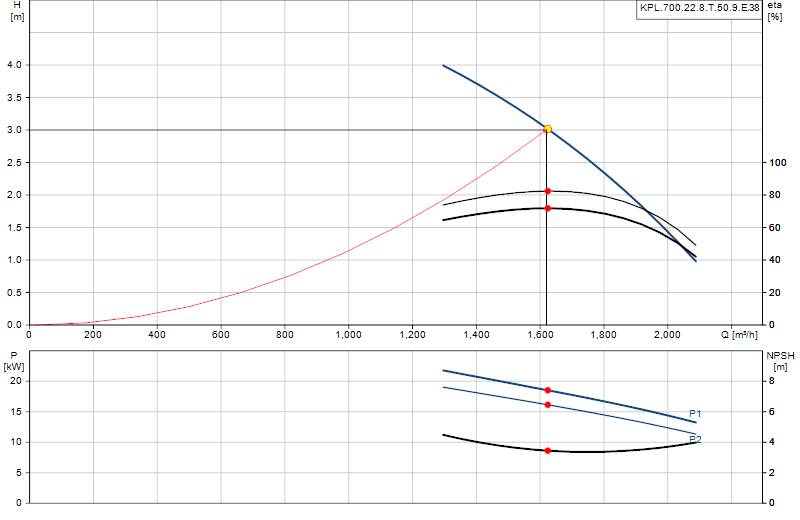Click the 1,800 flow axis tick label
The image size is (800, 520).
(x=604, y=335)
